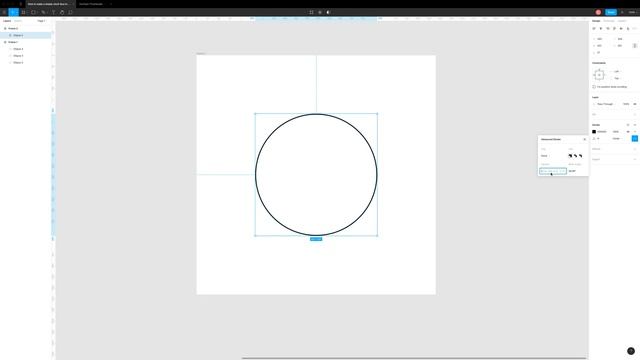Add an export setting with plus icon

pyautogui.click(x=635, y=160)
